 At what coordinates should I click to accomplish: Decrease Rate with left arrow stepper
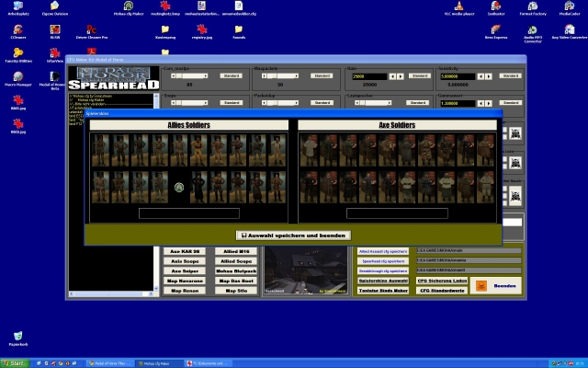pyautogui.click(x=392, y=76)
